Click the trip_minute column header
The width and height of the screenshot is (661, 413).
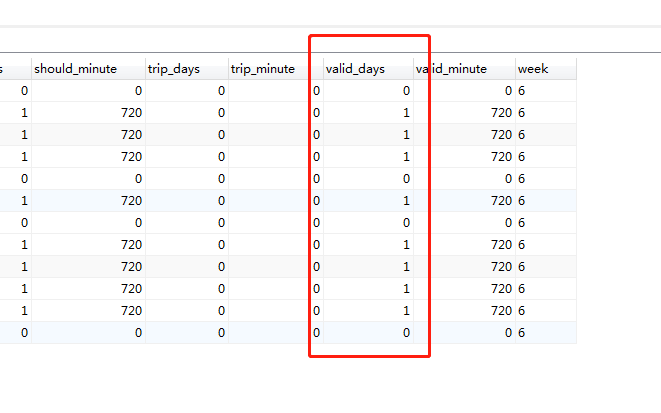coord(276,69)
